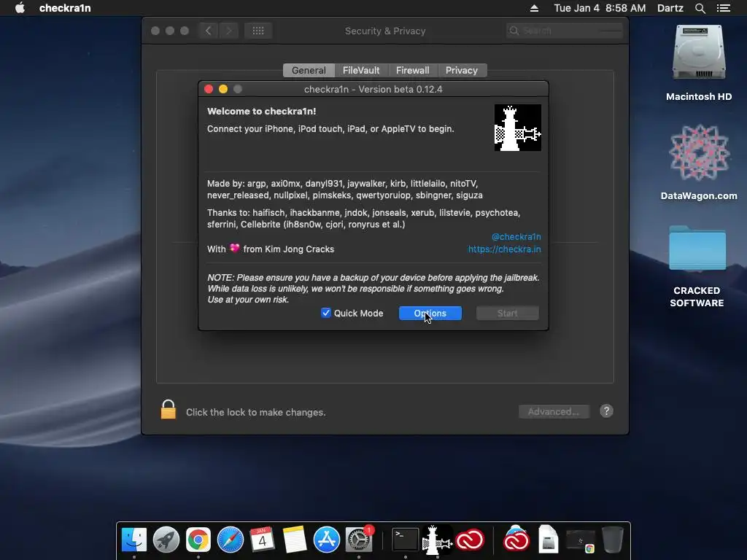Viewport: 747px width, 560px height.
Task: Click the 'Click the lock to make changes.' text
Action: pos(256,413)
